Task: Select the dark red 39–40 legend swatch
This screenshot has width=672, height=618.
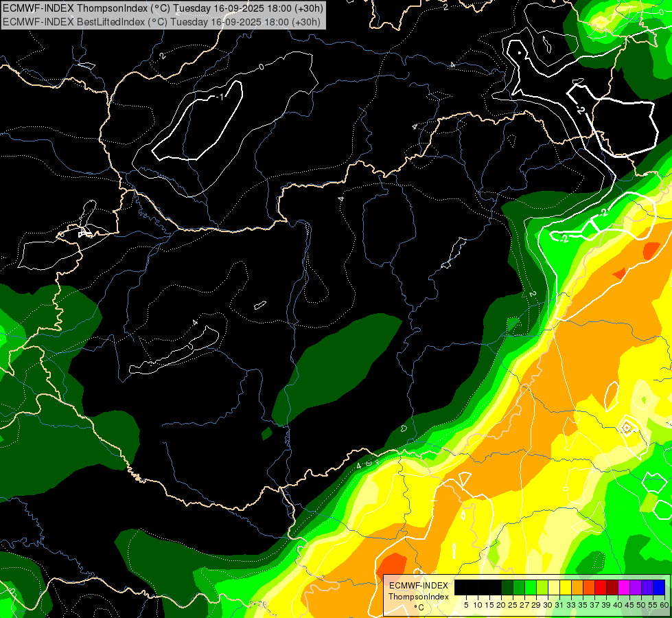Action: [x=612, y=587]
